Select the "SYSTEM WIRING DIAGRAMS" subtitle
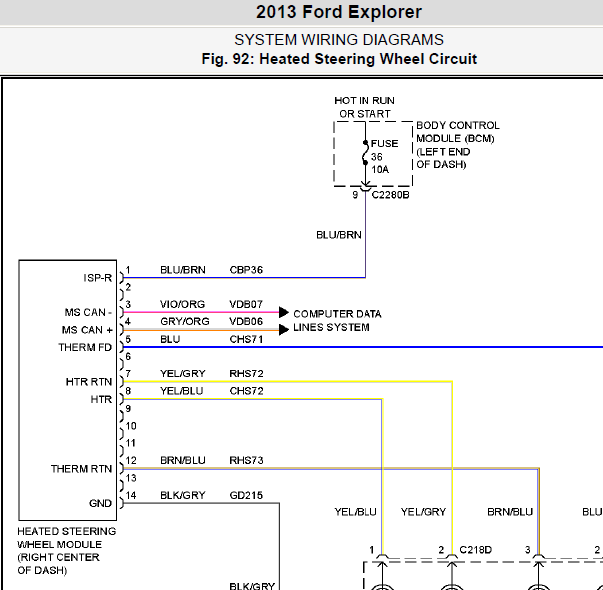Image resolution: width=603 pixels, height=590 pixels. point(339,40)
